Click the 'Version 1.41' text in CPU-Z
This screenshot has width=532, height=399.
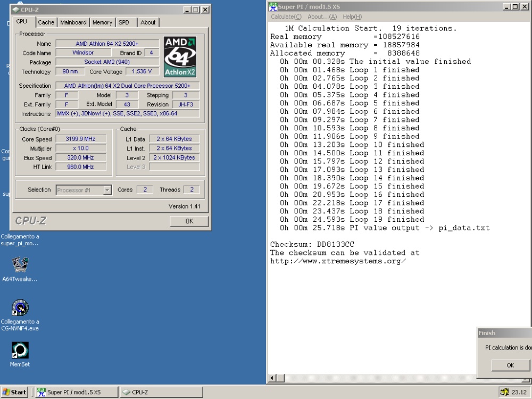click(184, 206)
